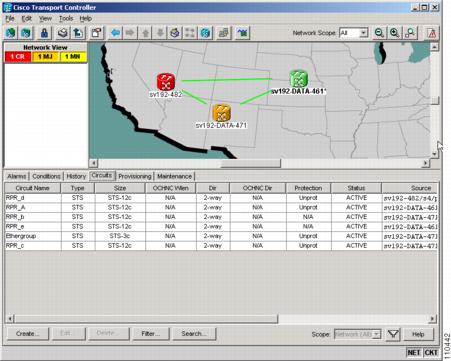451x361 pixels.
Task: Select the red sv192-482 node icon
Action: (x=166, y=82)
